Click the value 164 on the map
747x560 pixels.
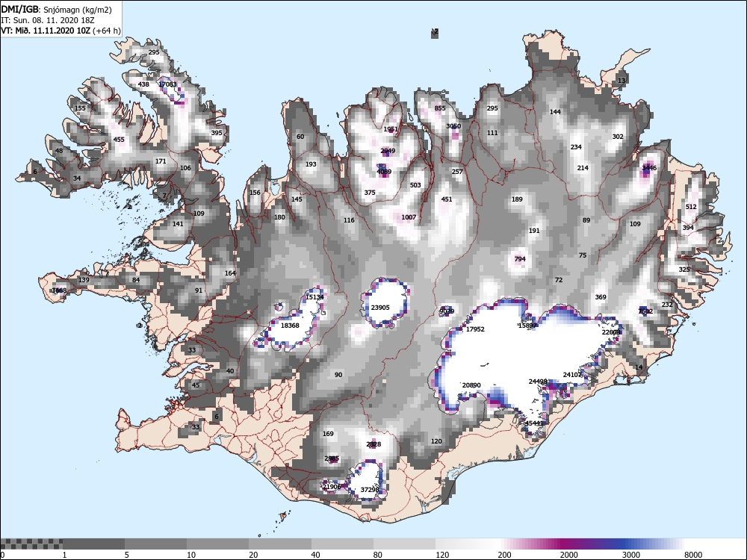pos(231,273)
